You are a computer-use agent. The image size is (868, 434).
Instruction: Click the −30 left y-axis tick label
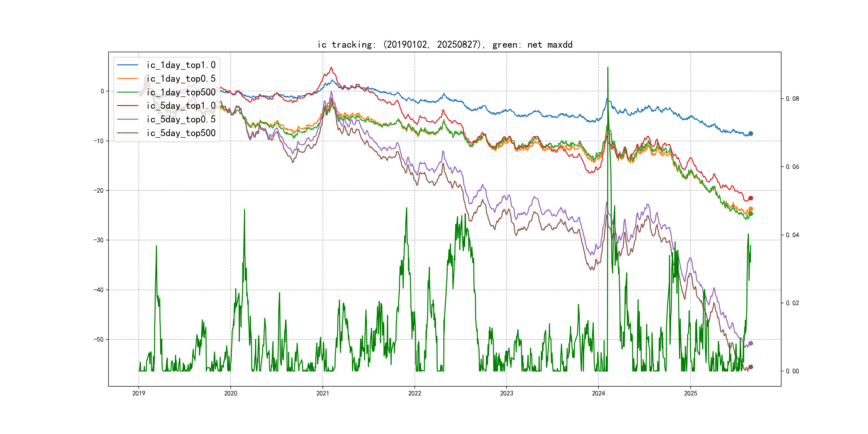click(99, 240)
